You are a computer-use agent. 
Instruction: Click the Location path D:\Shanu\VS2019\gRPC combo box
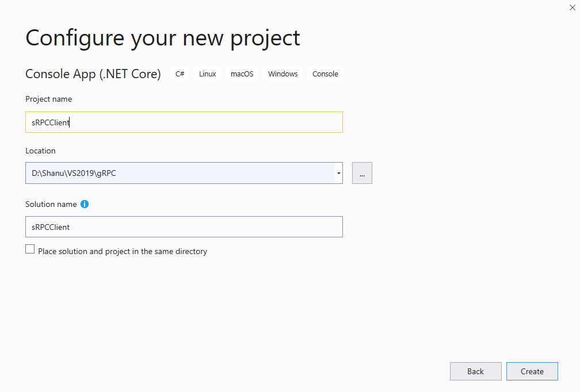coord(178,173)
